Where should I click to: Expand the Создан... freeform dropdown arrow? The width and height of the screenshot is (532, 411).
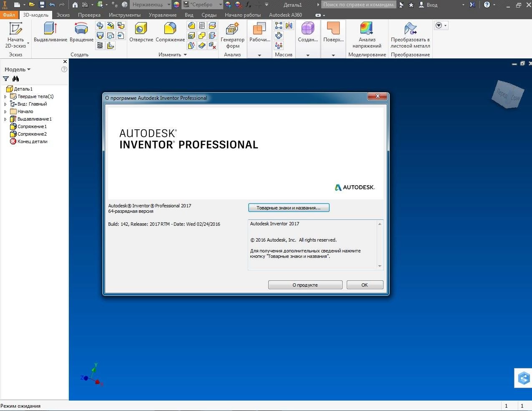tap(308, 55)
